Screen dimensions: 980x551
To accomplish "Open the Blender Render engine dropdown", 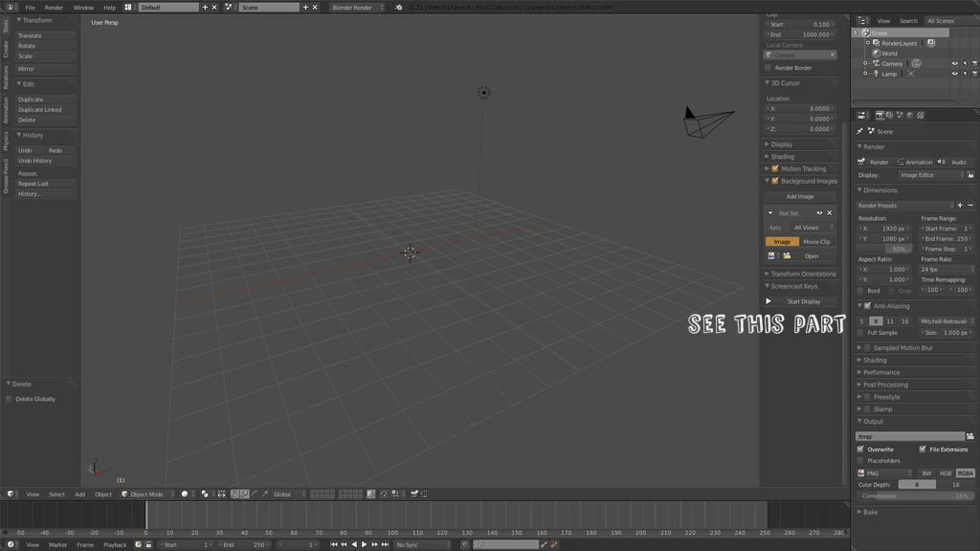I will (x=357, y=8).
